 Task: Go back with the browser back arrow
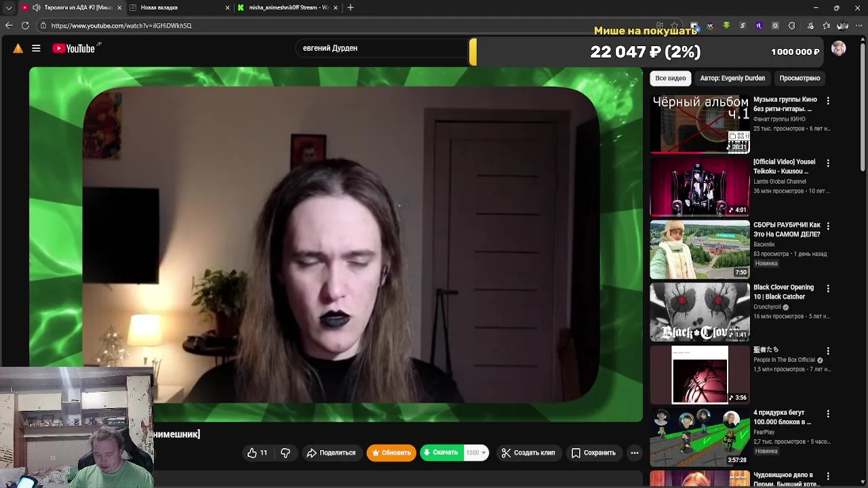coord(9,25)
